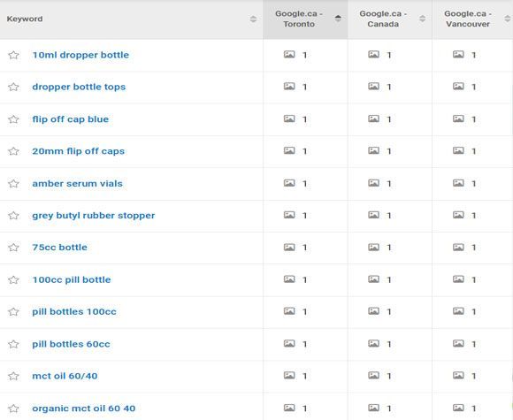Click image icon for 'amber serum vials' Vancouver

tap(458, 183)
